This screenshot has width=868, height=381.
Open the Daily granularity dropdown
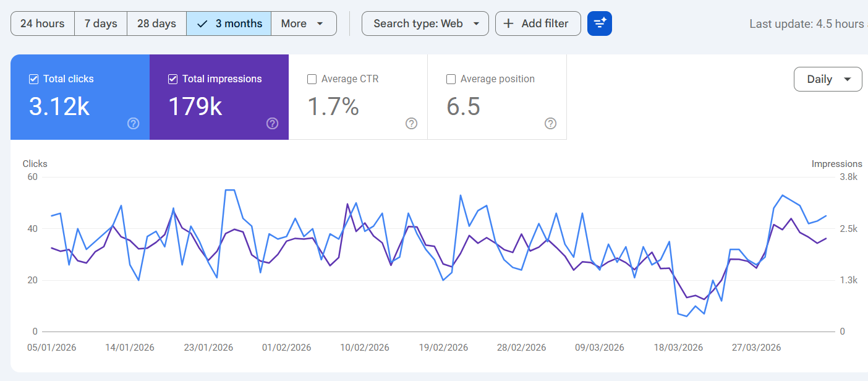[x=827, y=79]
